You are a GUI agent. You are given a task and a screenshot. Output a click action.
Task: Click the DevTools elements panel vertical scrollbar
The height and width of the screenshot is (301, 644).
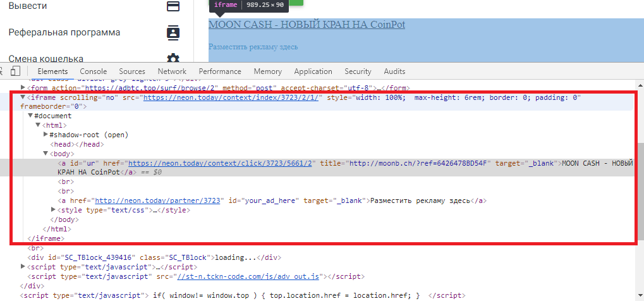point(640,191)
